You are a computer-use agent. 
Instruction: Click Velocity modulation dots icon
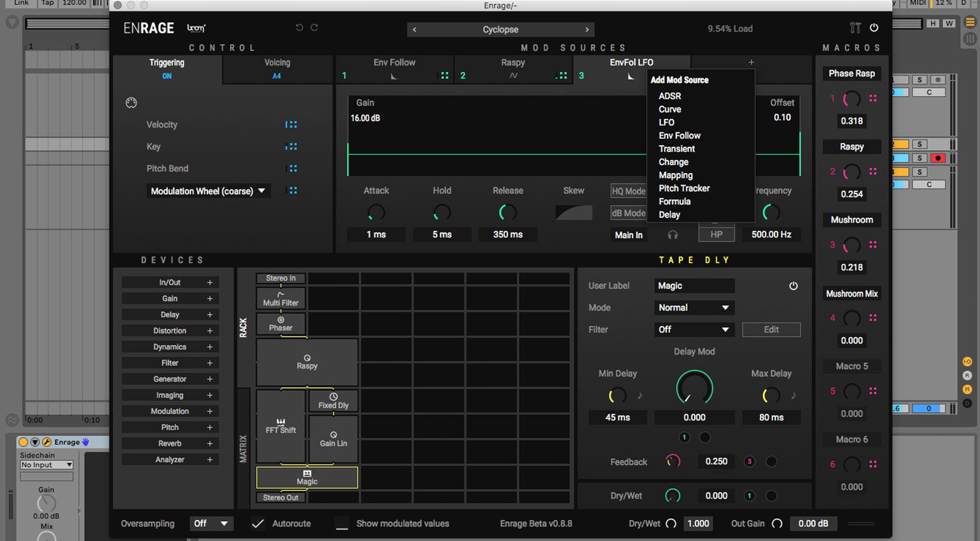[x=291, y=125]
